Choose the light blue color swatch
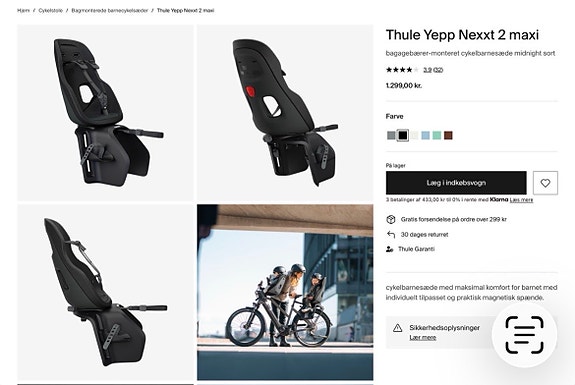This screenshot has height=385, width=575. (425, 135)
